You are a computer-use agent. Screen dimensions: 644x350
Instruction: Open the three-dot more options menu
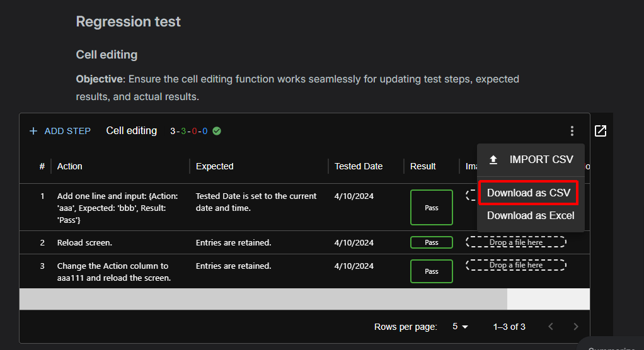pyautogui.click(x=572, y=131)
